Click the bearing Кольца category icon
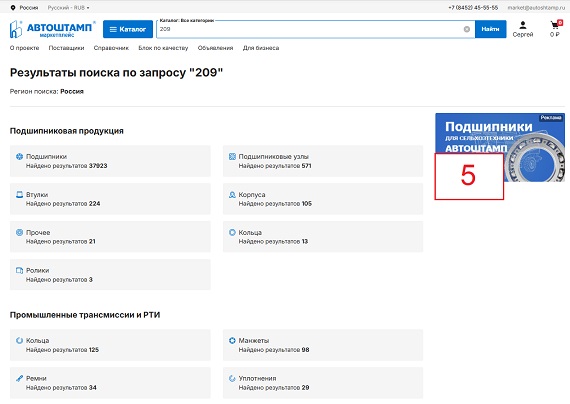The width and height of the screenshot is (570, 404). [232, 232]
